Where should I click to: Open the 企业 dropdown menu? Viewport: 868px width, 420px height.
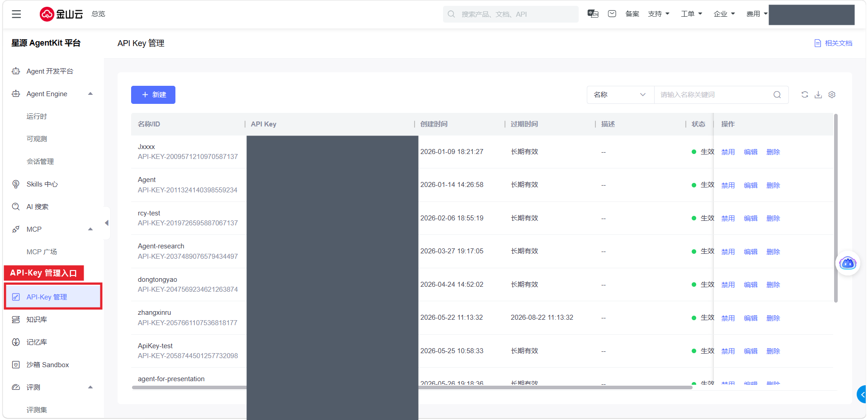[724, 14]
